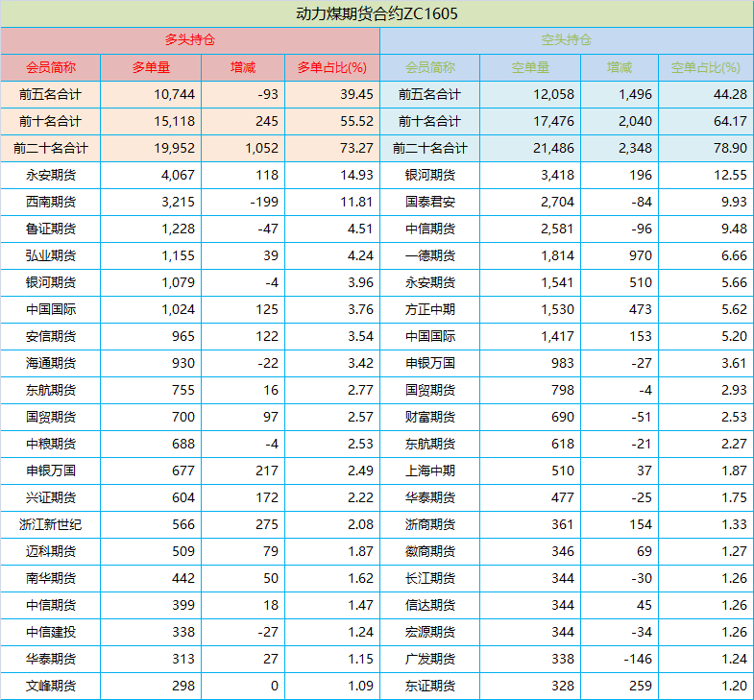Click the 文峰期货 member name
This screenshot has height=700, width=754.
(x=51, y=687)
